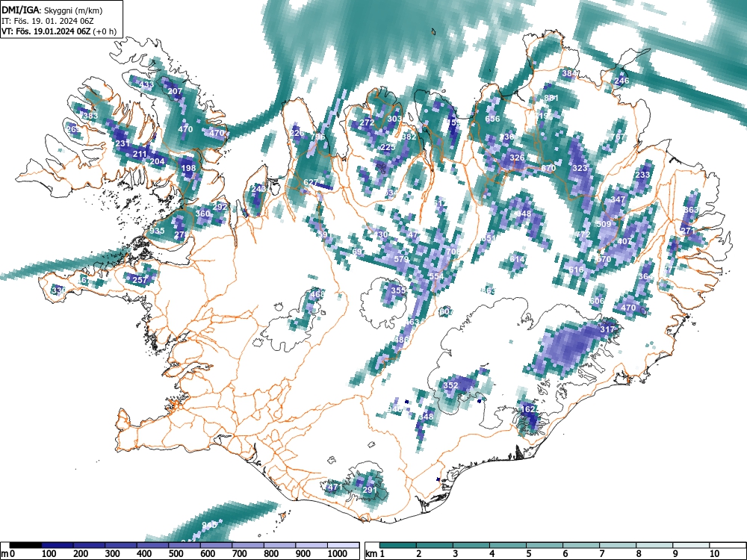
Task: Click the visibility label '471' in the south
Action: (335, 487)
